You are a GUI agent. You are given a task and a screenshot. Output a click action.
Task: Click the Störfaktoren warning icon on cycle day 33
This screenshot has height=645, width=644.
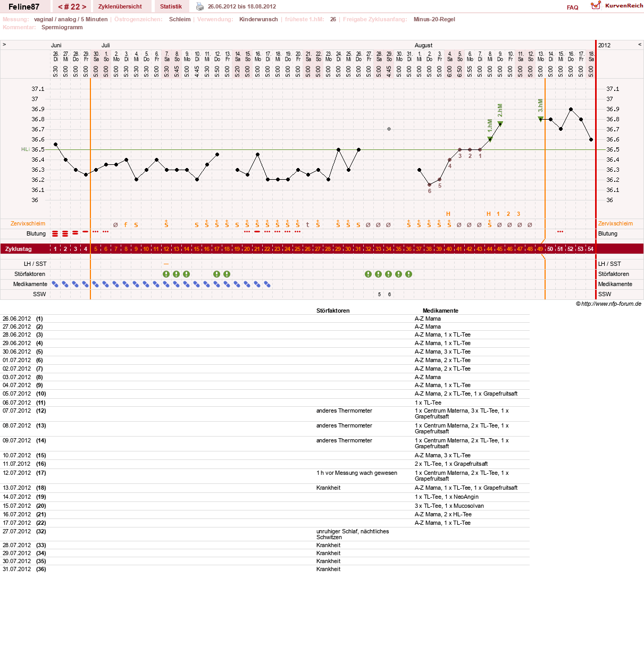pos(379,274)
